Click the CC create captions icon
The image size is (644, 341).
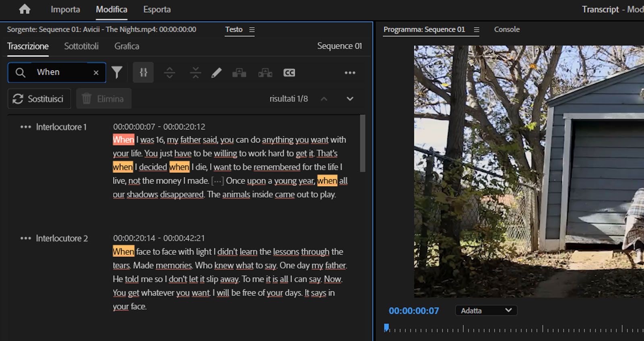pyautogui.click(x=289, y=73)
